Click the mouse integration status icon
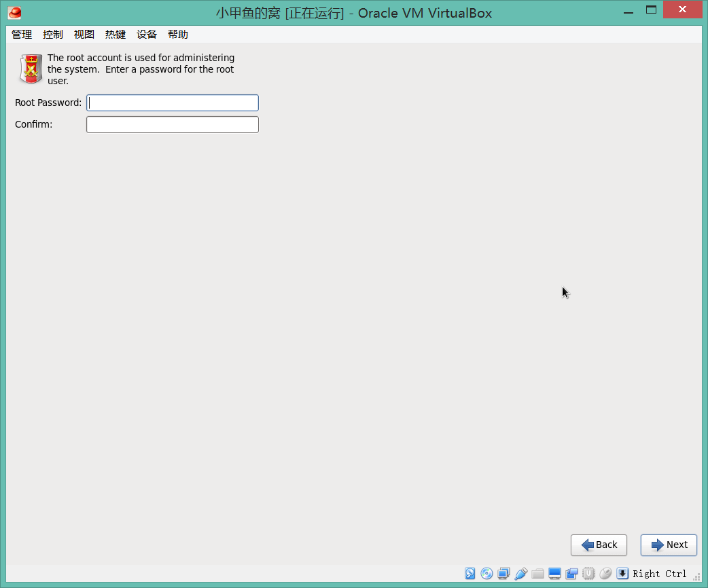Screen dimensions: 708x588 605,574
